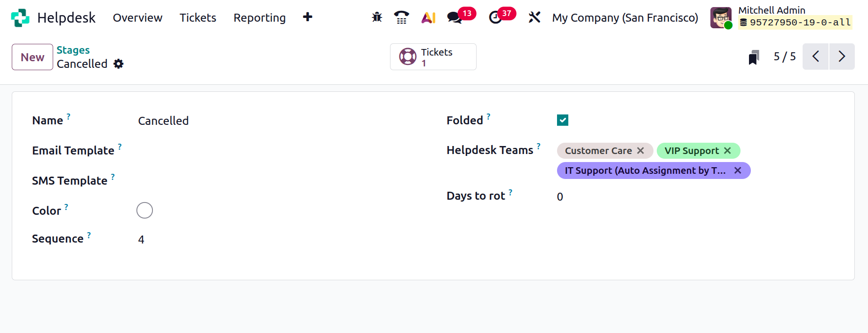The height and width of the screenshot is (333, 868).
Task: Pick a stage color using the Color swatch
Action: click(144, 210)
